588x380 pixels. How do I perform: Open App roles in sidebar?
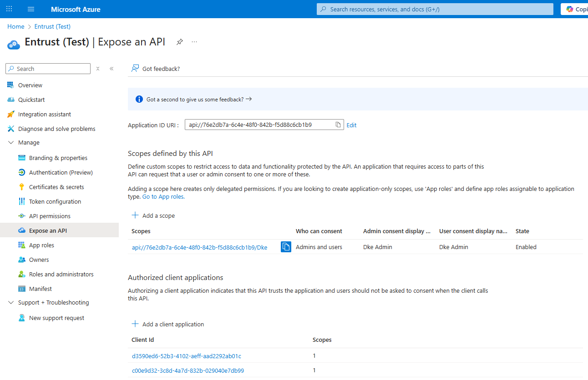click(41, 245)
